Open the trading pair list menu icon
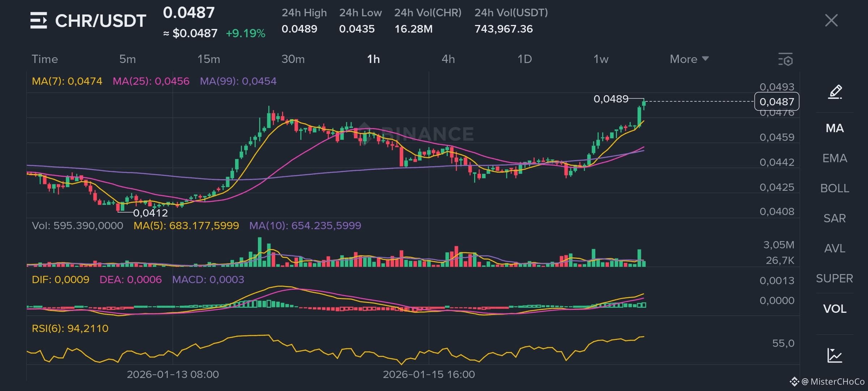This screenshot has width=868, height=391. (x=39, y=20)
